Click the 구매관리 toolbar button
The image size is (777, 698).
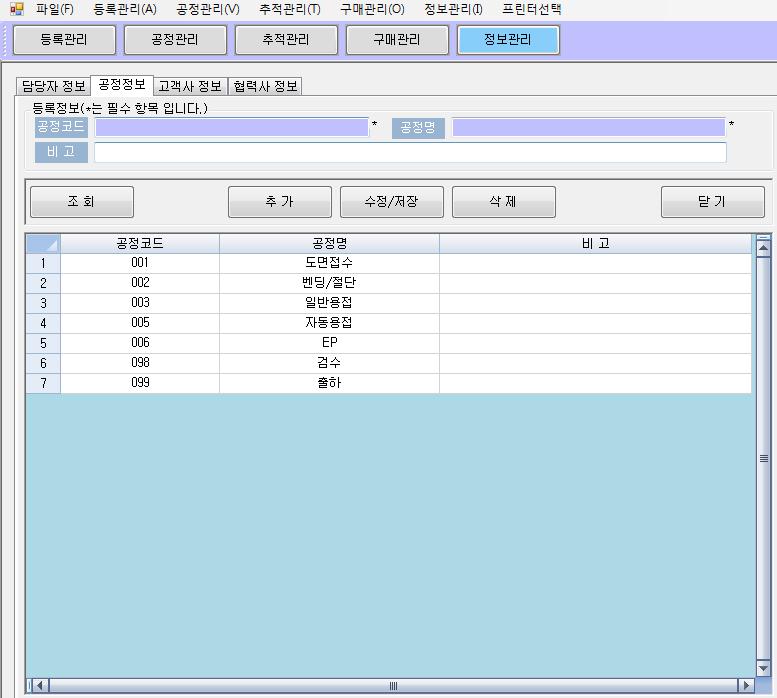click(397, 40)
